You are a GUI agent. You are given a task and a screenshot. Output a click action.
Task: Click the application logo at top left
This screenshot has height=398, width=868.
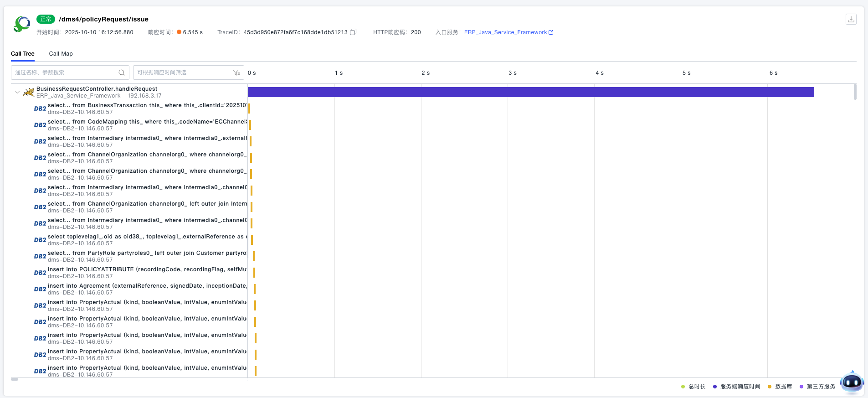point(22,24)
